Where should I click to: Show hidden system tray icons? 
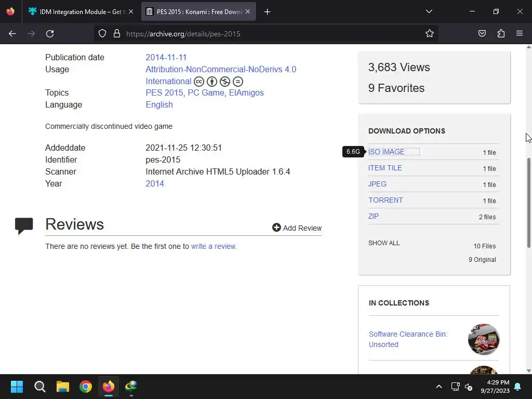pos(438,387)
